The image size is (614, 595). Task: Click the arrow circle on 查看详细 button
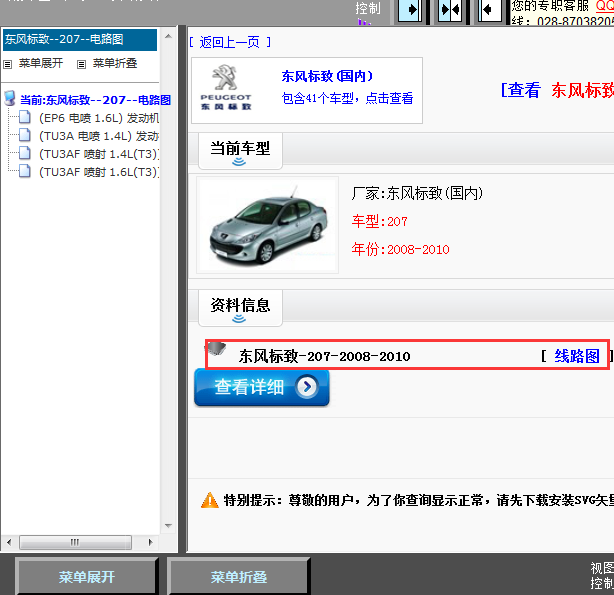click(x=307, y=387)
